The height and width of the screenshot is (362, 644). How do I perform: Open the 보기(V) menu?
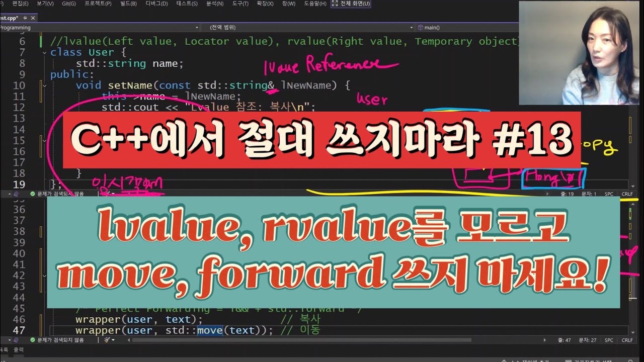tap(46, 4)
